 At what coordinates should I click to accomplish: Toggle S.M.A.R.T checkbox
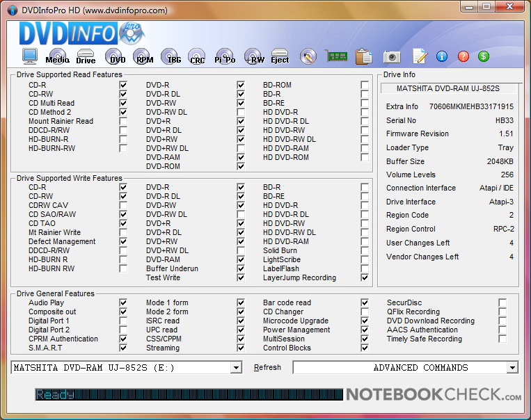123,348
